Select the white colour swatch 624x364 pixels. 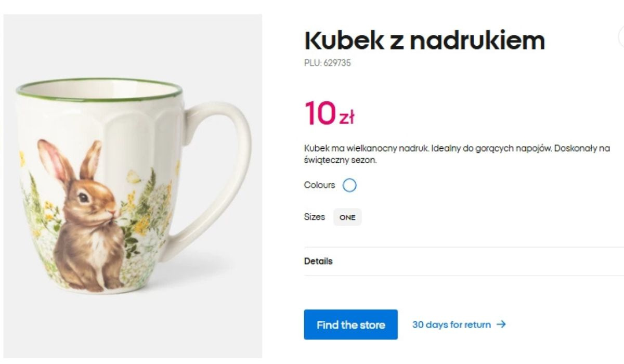coord(350,185)
